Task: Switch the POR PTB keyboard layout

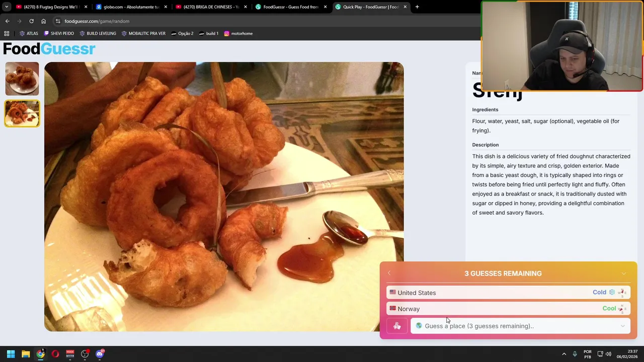Action: pos(587,354)
